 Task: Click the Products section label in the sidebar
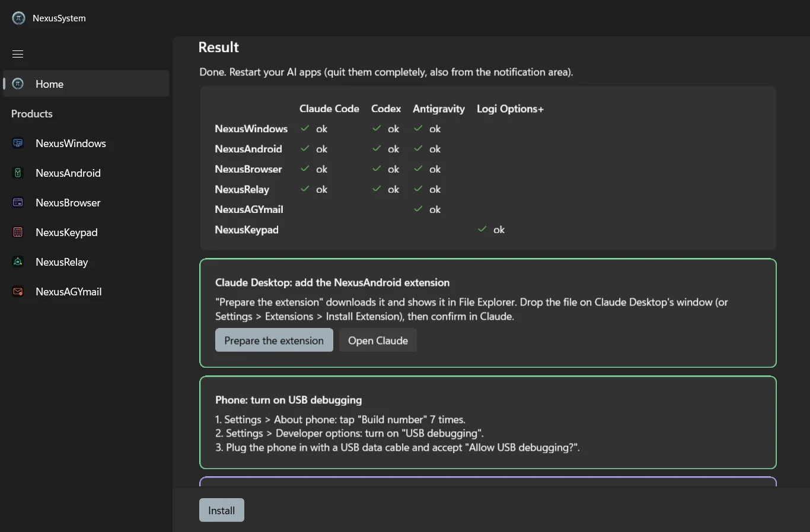(x=32, y=114)
